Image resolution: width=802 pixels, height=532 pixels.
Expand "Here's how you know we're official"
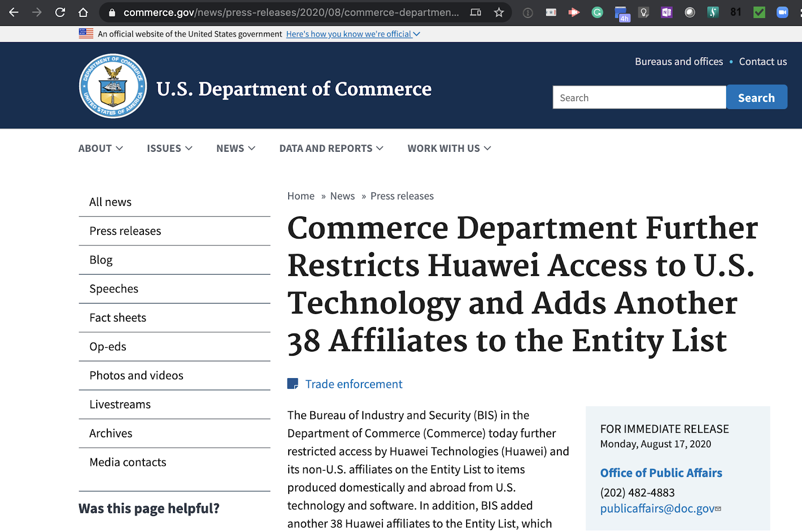(x=353, y=34)
